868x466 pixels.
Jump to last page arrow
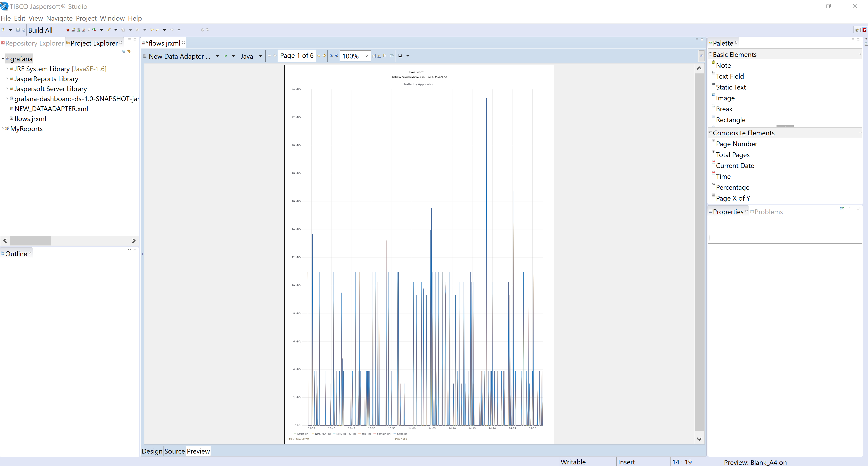coord(324,56)
